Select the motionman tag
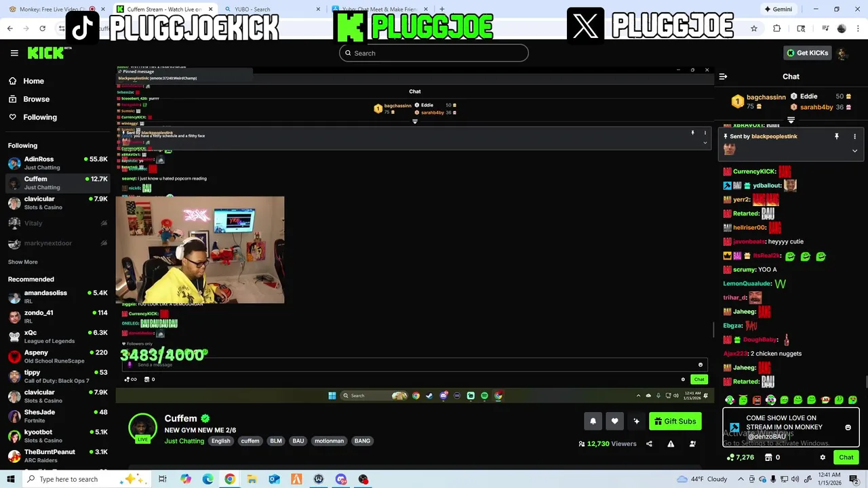 [330, 441]
